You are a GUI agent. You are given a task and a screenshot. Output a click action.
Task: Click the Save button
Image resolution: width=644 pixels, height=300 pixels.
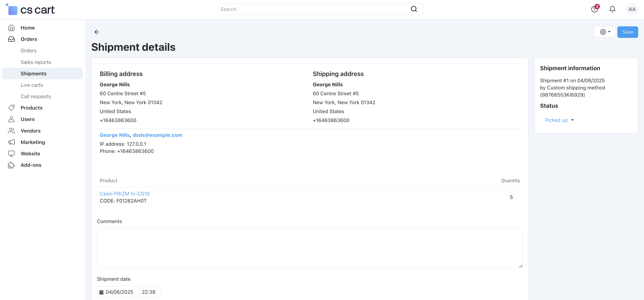[x=627, y=32]
